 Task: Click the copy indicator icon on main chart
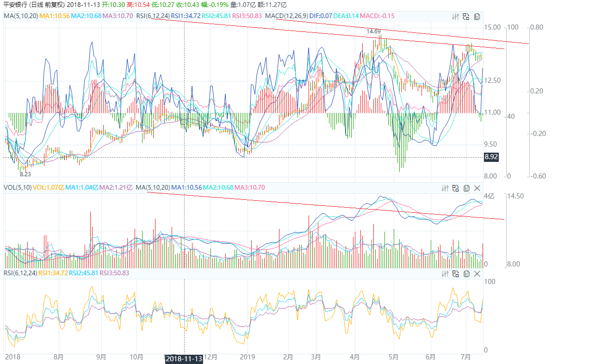477,16
